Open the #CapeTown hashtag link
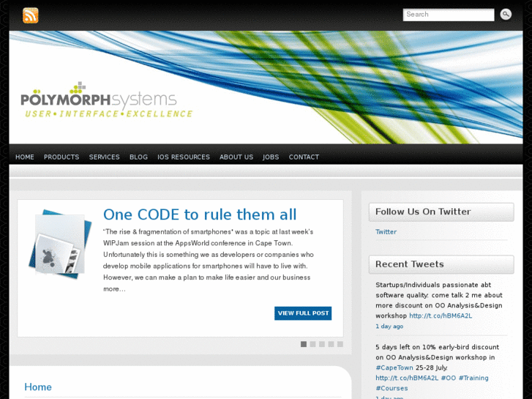The width and height of the screenshot is (532, 399). pyautogui.click(x=394, y=368)
